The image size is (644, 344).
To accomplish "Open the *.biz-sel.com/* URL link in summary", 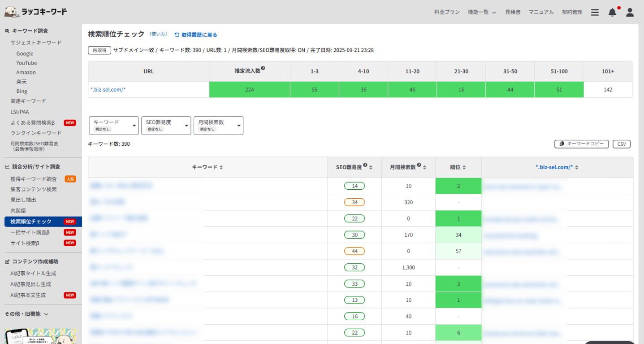I will pos(108,90).
